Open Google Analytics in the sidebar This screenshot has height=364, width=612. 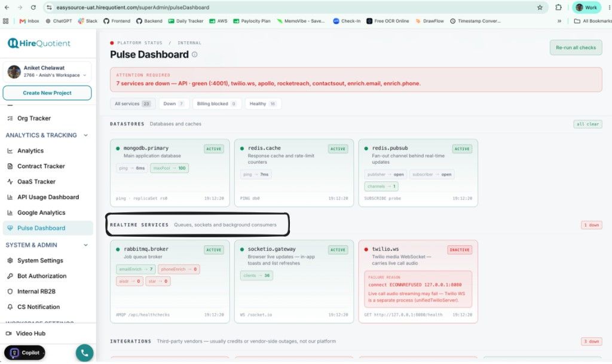click(x=41, y=213)
